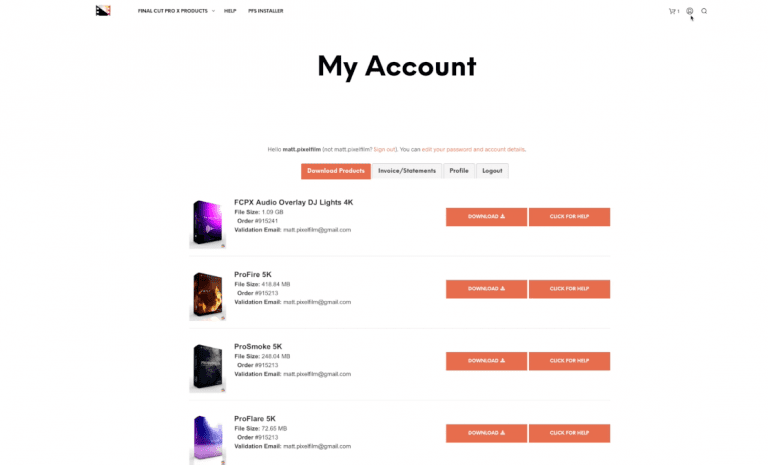Switch to the Invoice/Statements tab
The width and height of the screenshot is (768, 465).
click(407, 171)
